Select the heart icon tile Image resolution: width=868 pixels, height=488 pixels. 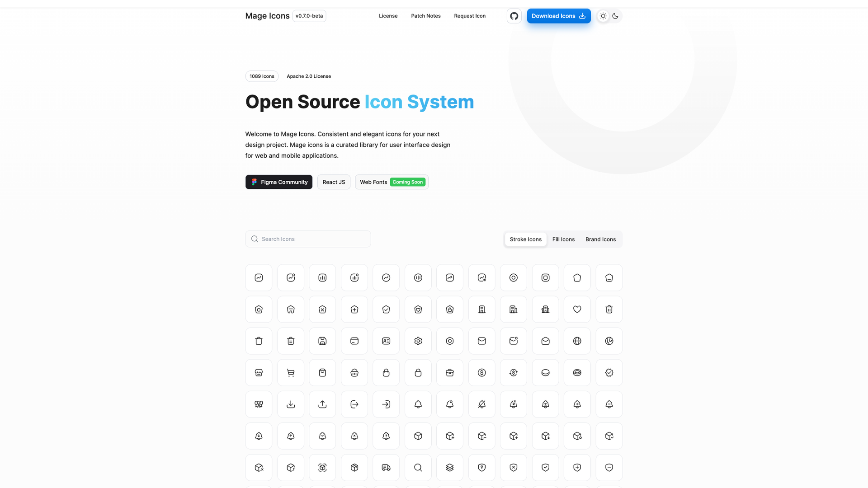[x=577, y=310]
